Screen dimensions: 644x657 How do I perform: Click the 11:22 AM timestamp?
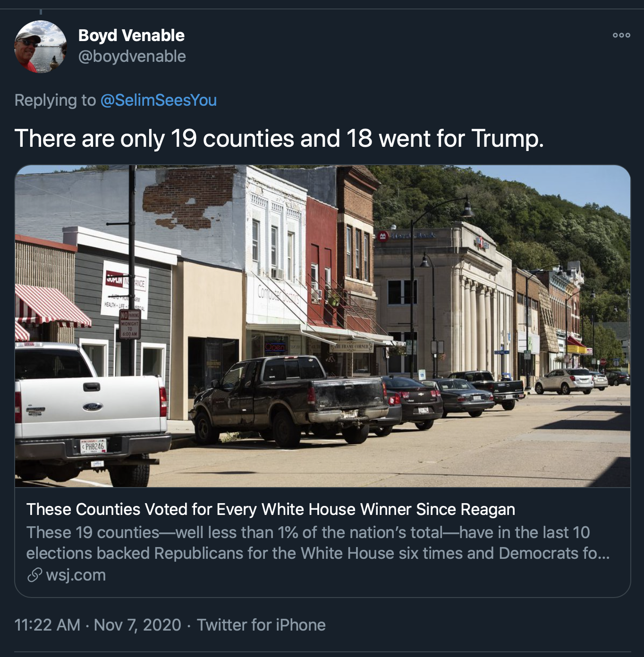click(47, 625)
